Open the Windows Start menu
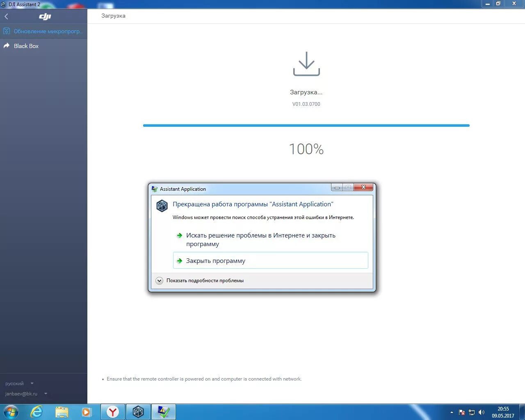This screenshot has width=525, height=420. coord(11,411)
